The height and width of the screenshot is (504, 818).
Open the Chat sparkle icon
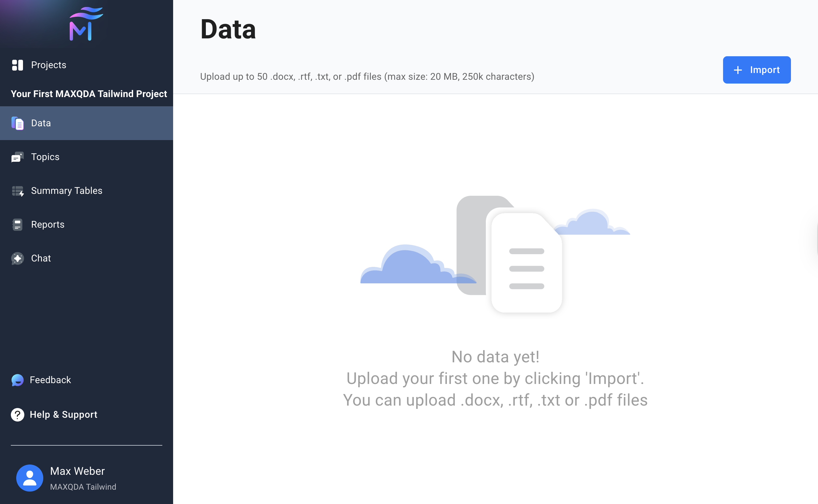click(17, 258)
